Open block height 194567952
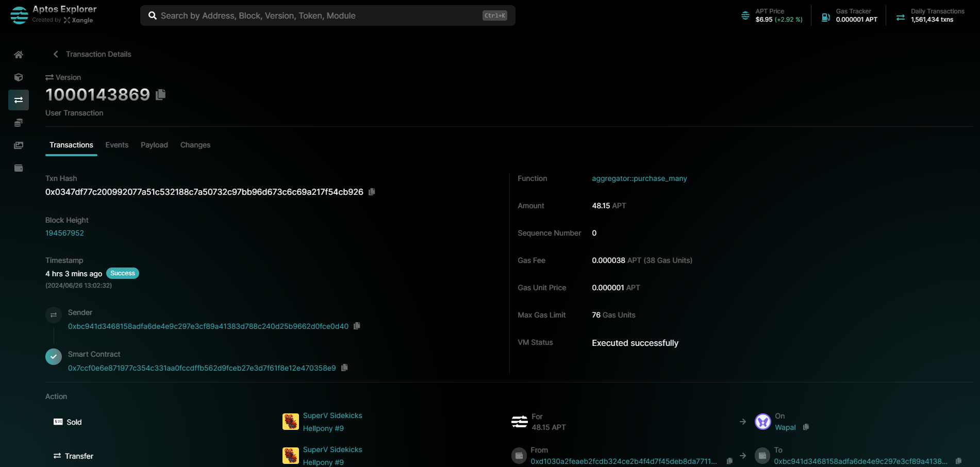The width and height of the screenshot is (980, 467). (x=64, y=233)
